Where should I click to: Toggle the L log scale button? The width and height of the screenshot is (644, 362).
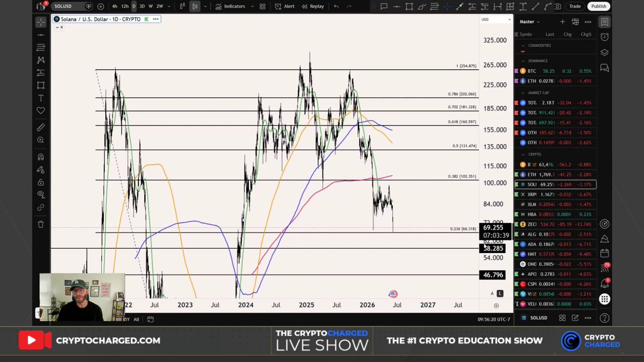pos(500,293)
